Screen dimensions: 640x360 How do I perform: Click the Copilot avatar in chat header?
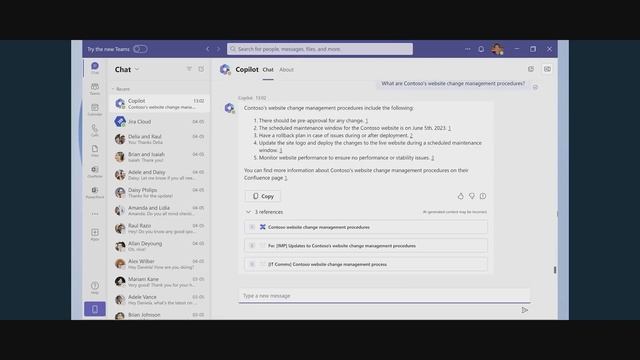click(225, 69)
